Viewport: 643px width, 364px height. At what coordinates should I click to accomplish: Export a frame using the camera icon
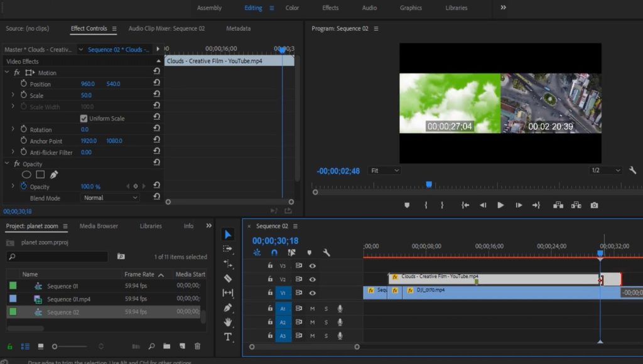594,205
